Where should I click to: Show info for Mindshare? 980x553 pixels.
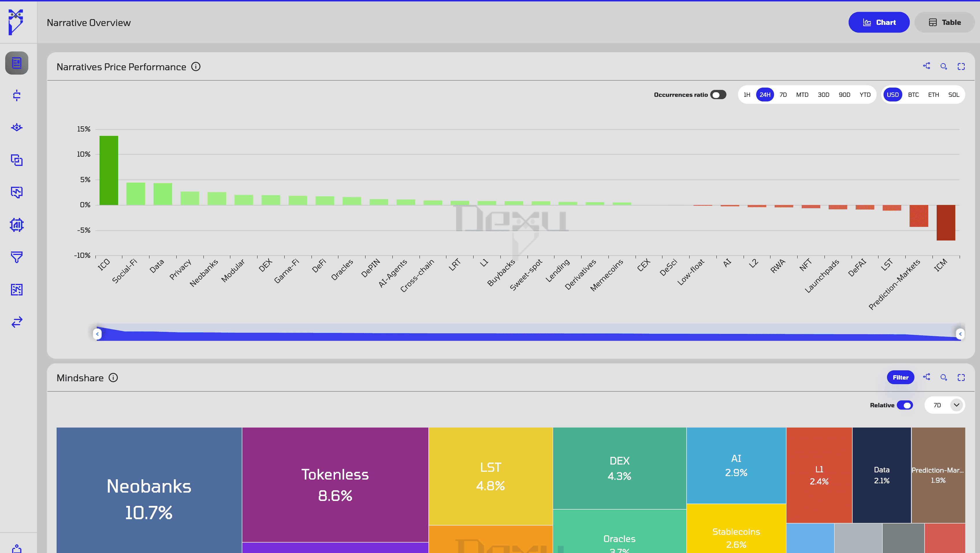114,378
